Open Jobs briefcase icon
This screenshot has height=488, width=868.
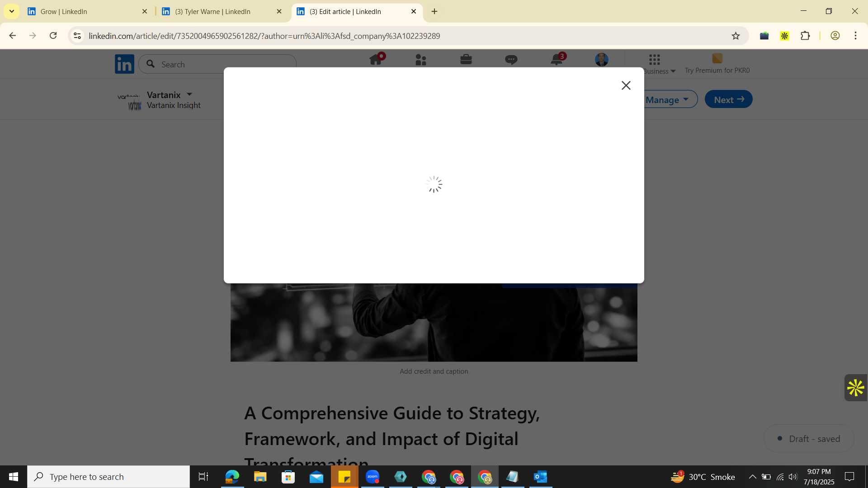click(x=466, y=60)
